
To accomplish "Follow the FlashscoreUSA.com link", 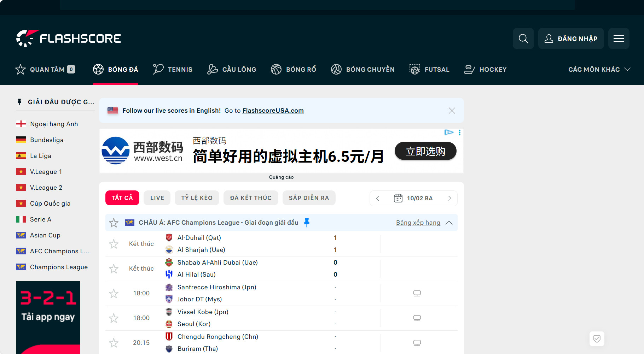I will 273,111.
